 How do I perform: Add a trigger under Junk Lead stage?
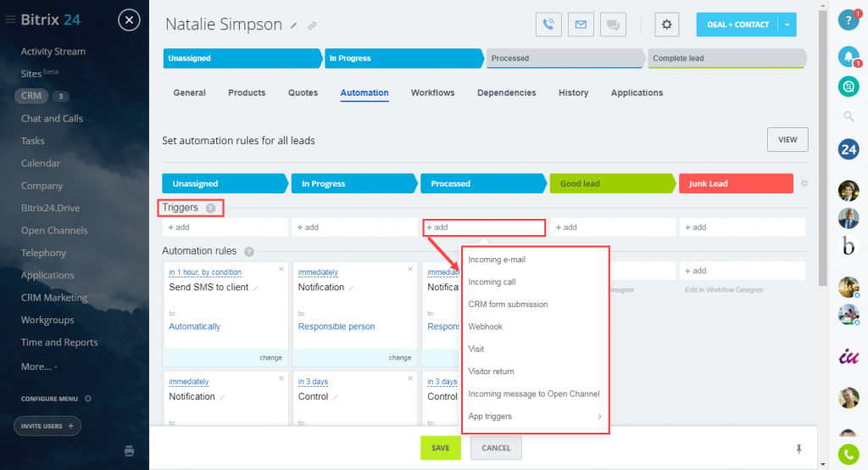click(x=743, y=227)
